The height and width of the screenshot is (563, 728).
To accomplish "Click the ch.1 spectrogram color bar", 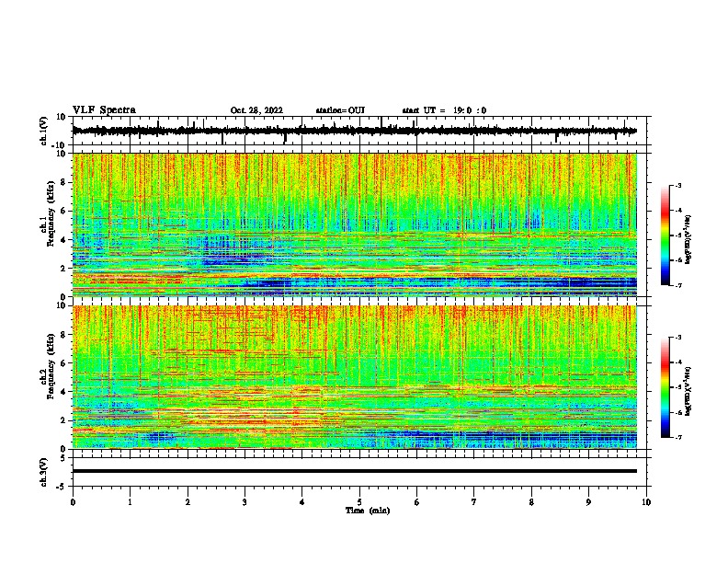I will point(665,236).
